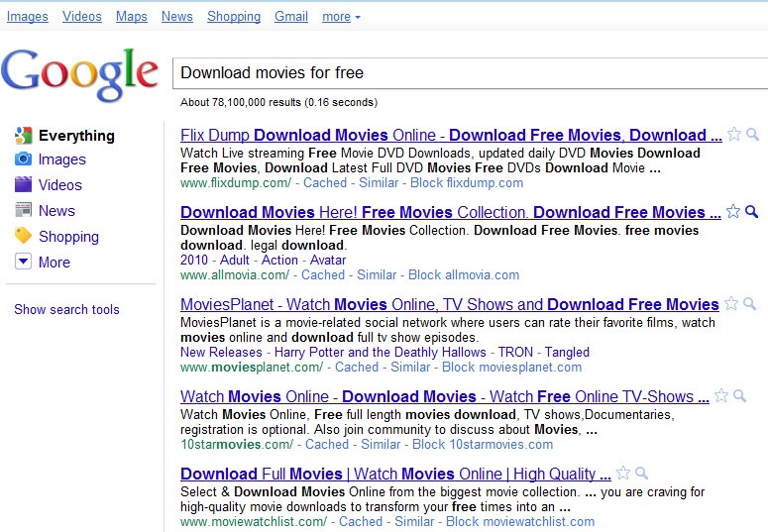
Task: Click the News newspaper sidebar icon
Action: click(23, 210)
